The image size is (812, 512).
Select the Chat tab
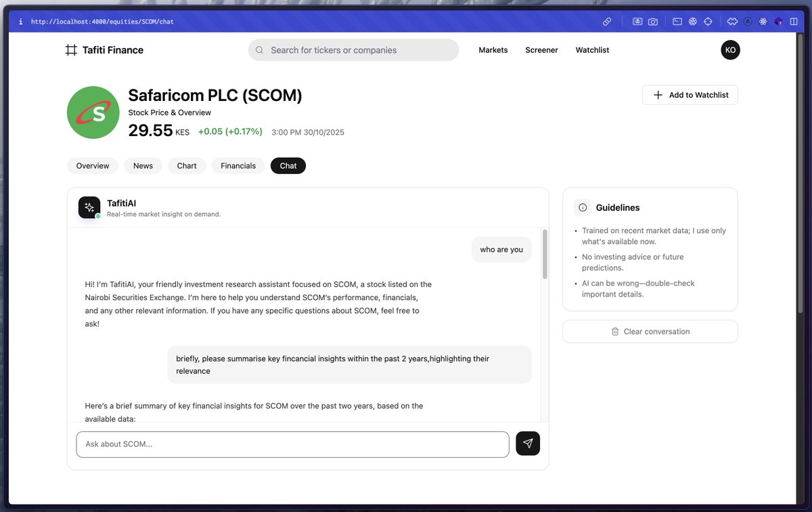coord(288,166)
